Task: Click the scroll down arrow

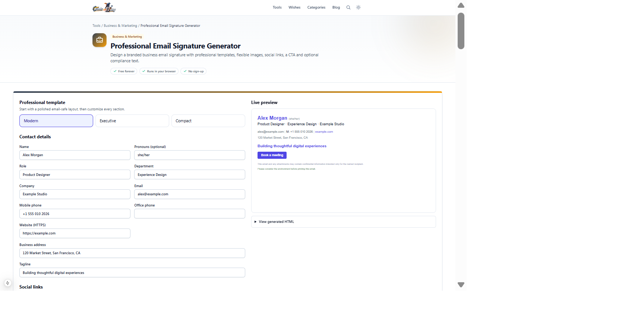Action: click(x=461, y=285)
